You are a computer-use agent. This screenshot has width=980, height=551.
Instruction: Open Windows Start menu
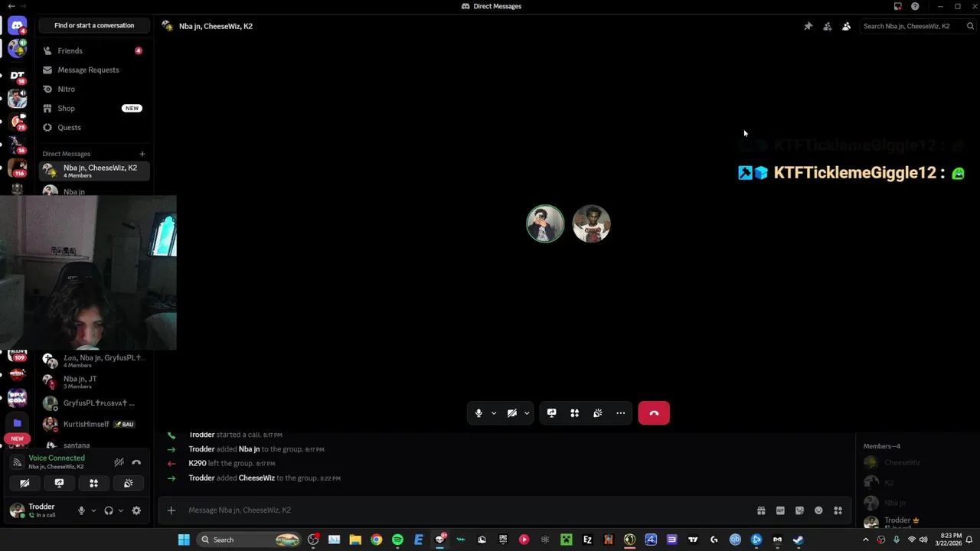click(x=184, y=540)
